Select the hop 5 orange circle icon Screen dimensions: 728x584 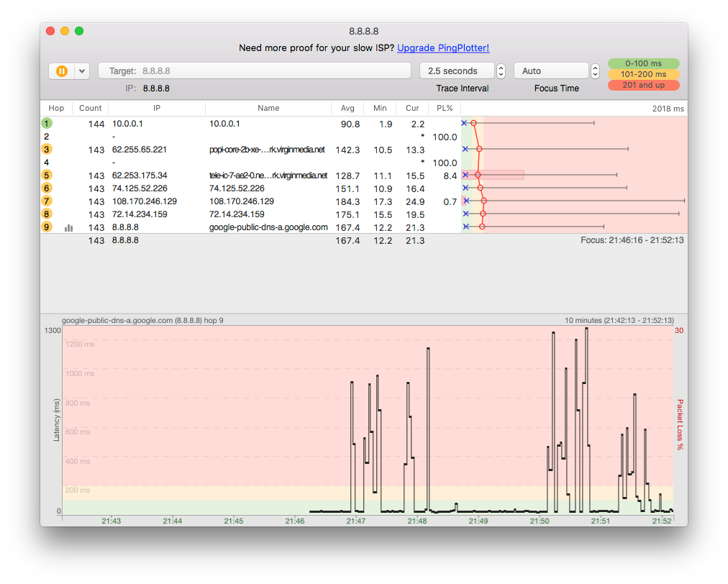pos(47,175)
